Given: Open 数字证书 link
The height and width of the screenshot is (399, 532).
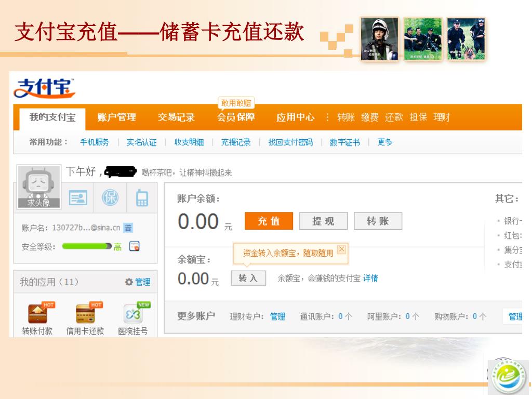Looking at the screenshot, I should point(345,142).
